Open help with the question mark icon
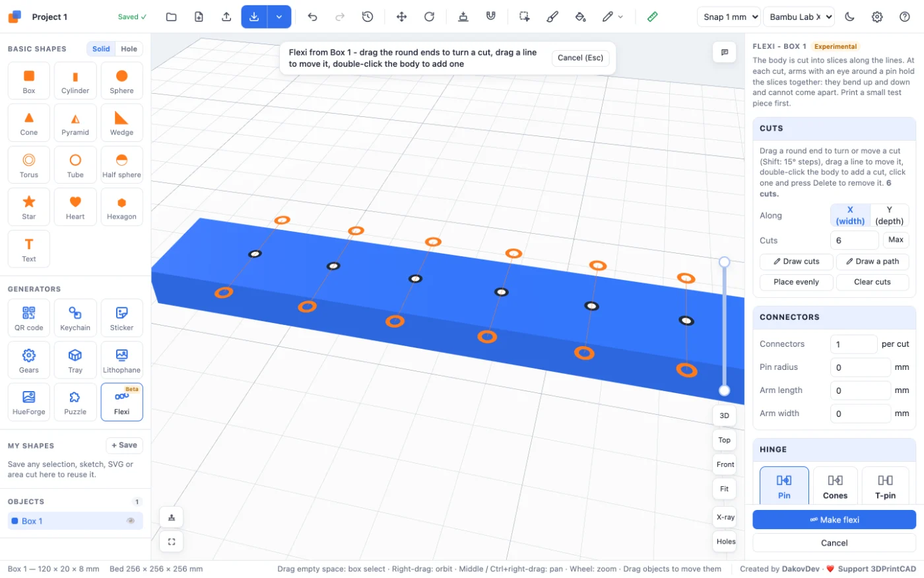Image resolution: width=924 pixels, height=578 pixels. point(905,17)
